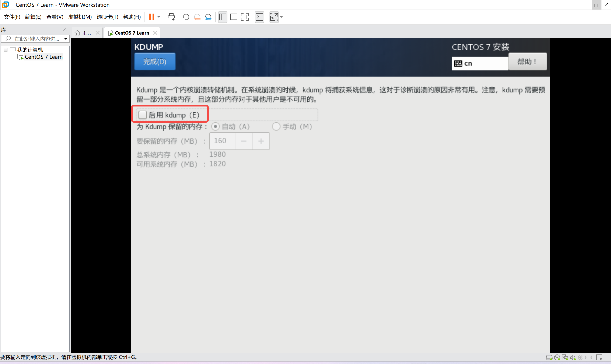Enter full screen mode icon
The image size is (611, 364).
click(245, 17)
